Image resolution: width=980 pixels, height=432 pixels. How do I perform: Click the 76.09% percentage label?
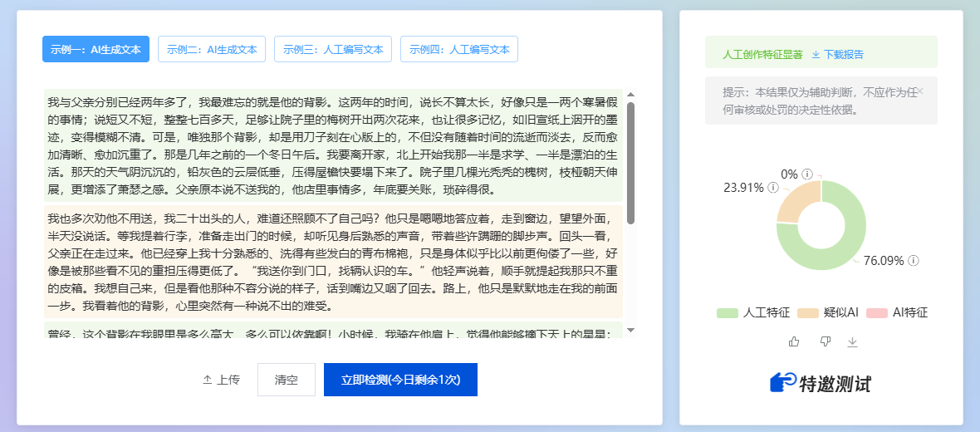tap(884, 261)
